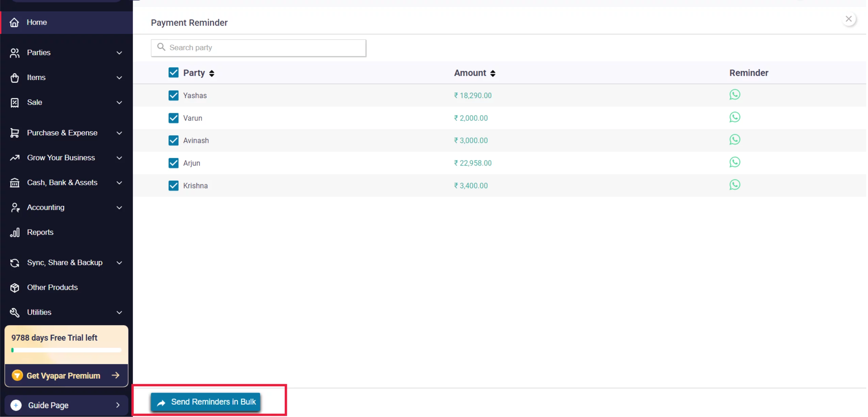The width and height of the screenshot is (868, 417).
Task: Deselect the Krishna checkbox
Action: point(173,185)
